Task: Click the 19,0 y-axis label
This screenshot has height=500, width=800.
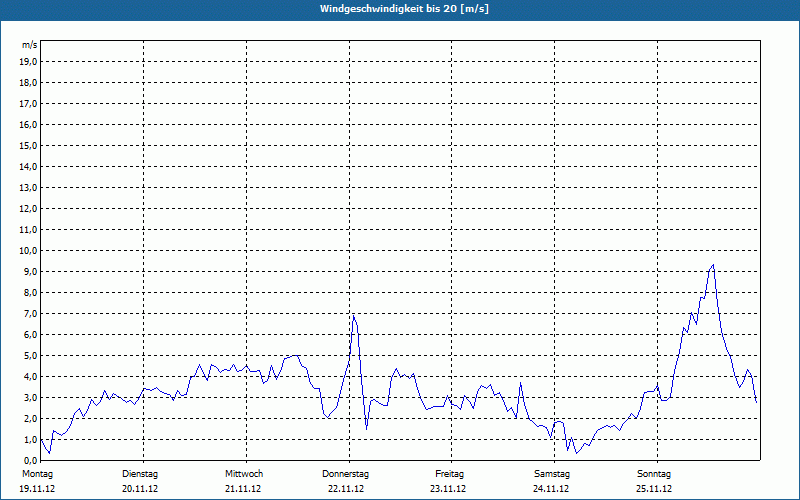Action: 29,62
